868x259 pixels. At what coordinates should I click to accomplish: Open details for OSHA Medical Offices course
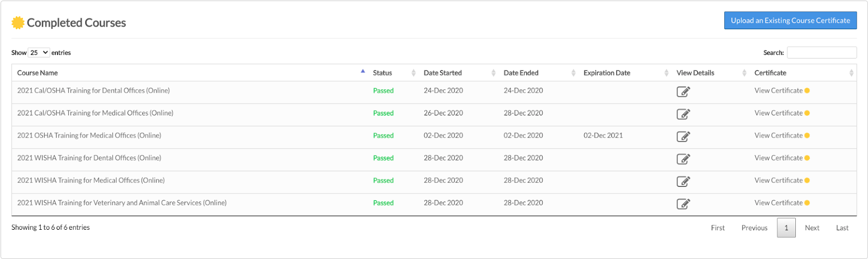pyautogui.click(x=683, y=137)
